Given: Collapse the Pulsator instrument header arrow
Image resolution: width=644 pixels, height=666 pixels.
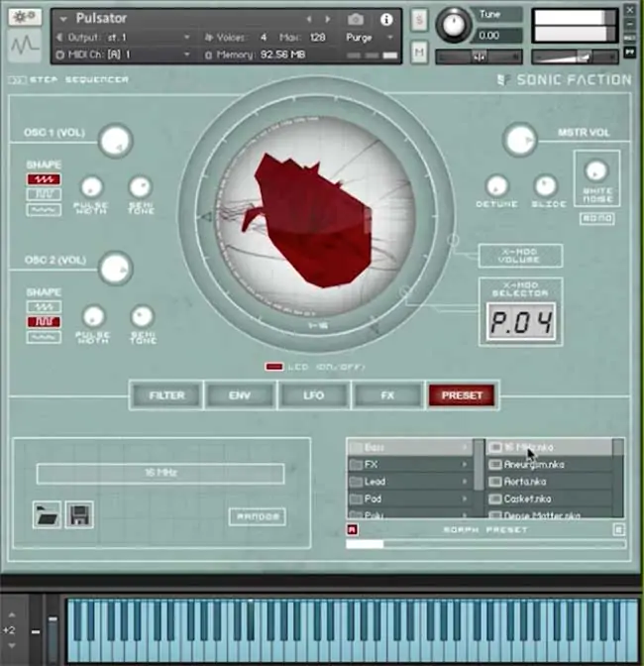Looking at the screenshot, I should coord(63,19).
